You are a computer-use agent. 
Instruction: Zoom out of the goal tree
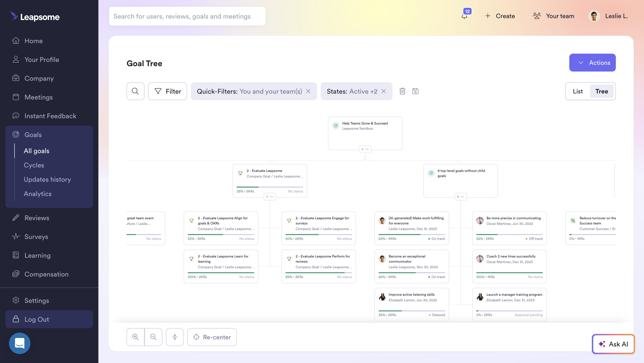coord(153,337)
